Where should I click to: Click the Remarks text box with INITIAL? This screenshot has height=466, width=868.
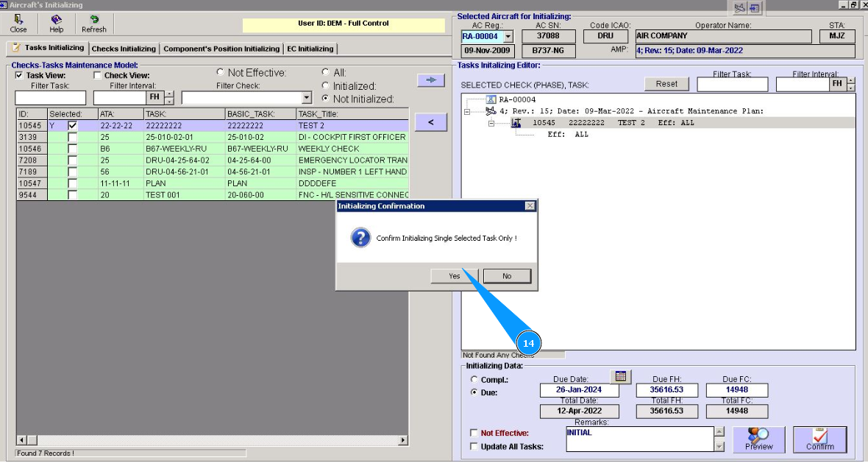coord(640,439)
